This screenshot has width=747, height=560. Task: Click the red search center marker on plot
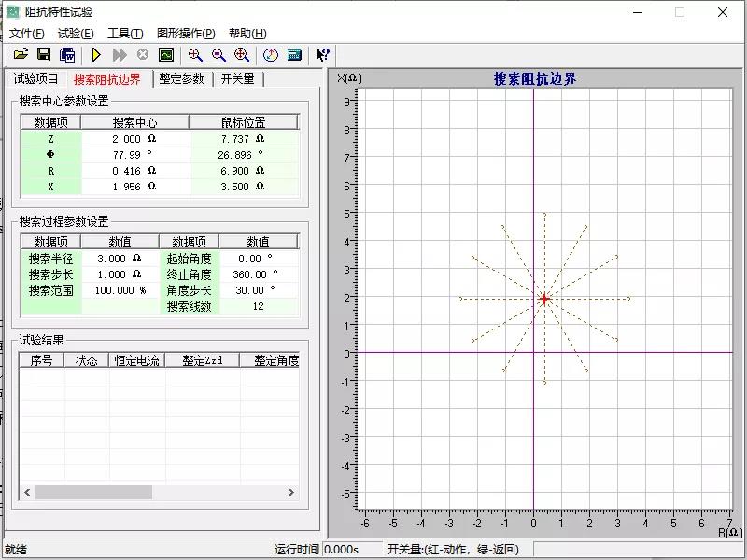pyautogui.click(x=544, y=299)
